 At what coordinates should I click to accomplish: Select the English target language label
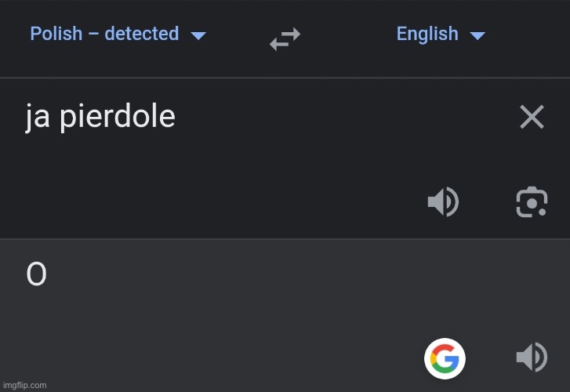click(x=427, y=34)
